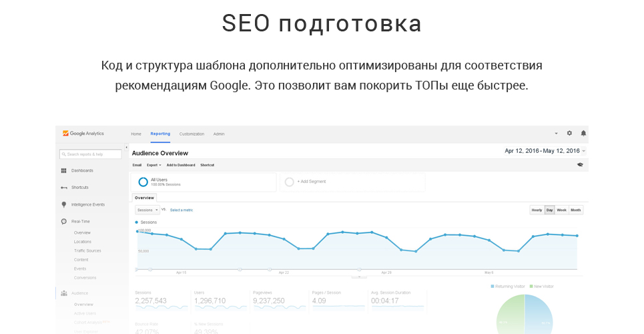The image size is (644, 334).
Task: Click the Returning Visitor blue legend swatch
Action: tap(493, 287)
